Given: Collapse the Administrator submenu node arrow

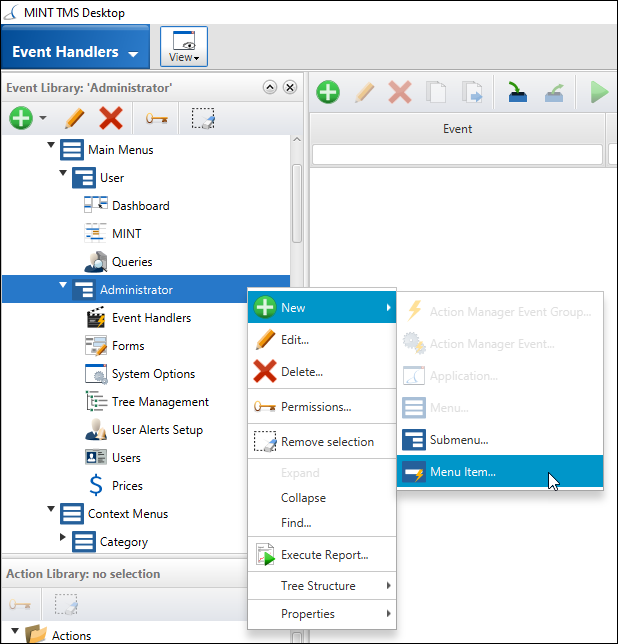Looking at the screenshot, I should coord(63,285).
